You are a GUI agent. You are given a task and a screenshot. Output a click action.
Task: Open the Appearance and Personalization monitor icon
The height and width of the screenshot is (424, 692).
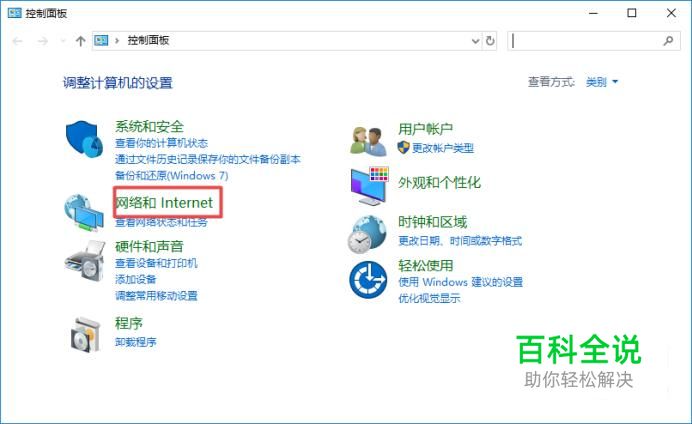click(x=369, y=186)
